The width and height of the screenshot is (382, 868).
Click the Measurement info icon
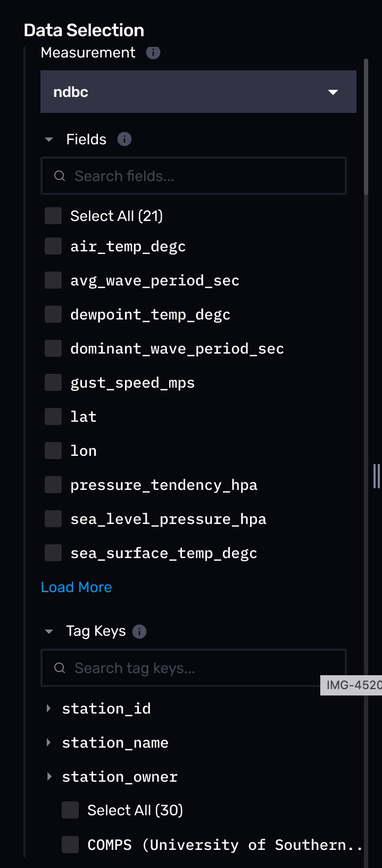pos(153,53)
